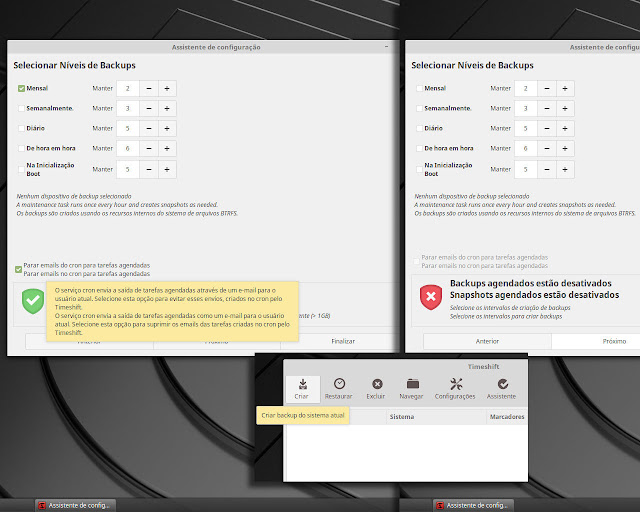Enable De hora em hora in left window
The height and width of the screenshot is (512, 640).
pos(21,148)
